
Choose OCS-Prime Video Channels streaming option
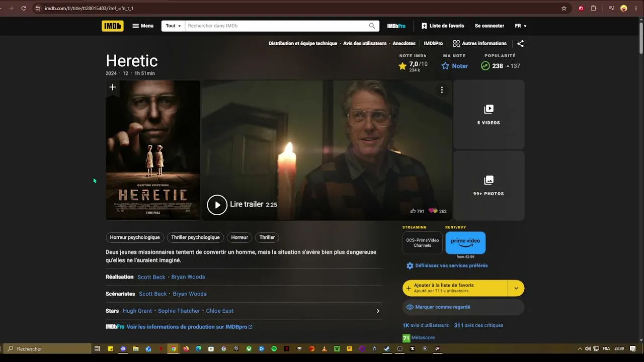pos(423,243)
